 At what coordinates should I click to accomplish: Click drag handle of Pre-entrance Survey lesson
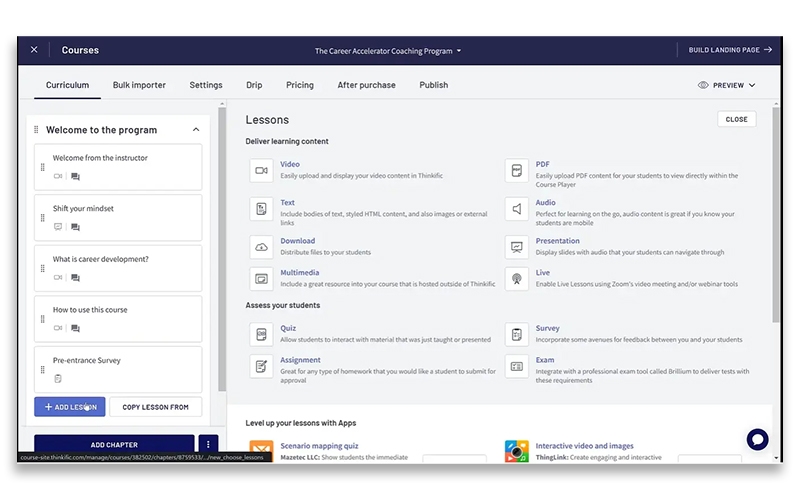pyautogui.click(x=42, y=369)
